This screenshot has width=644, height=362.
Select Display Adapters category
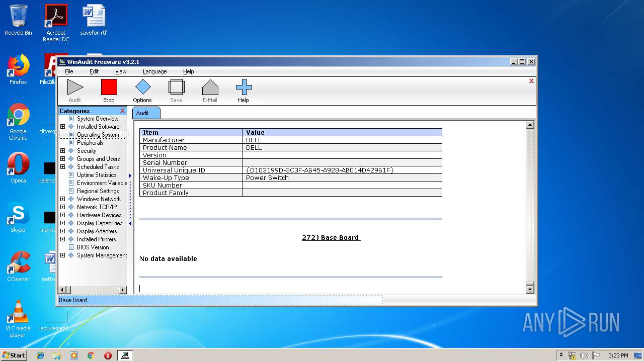click(97, 231)
